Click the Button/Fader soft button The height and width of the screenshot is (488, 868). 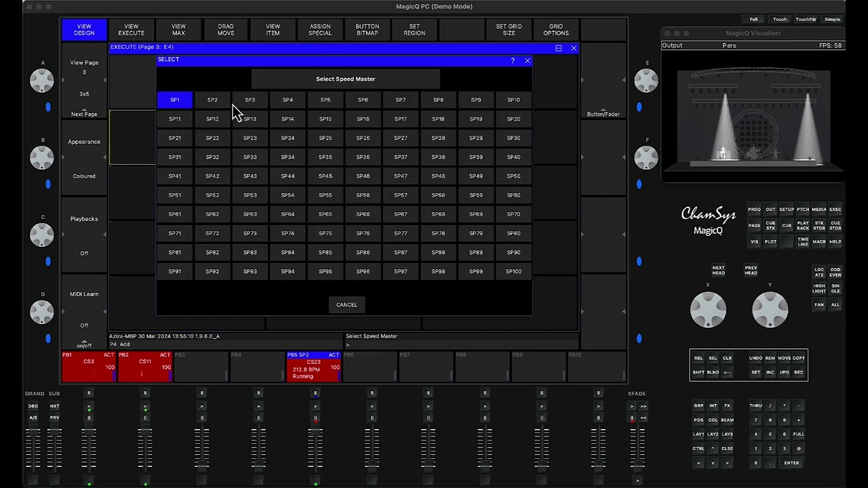[x=603, y=113]
